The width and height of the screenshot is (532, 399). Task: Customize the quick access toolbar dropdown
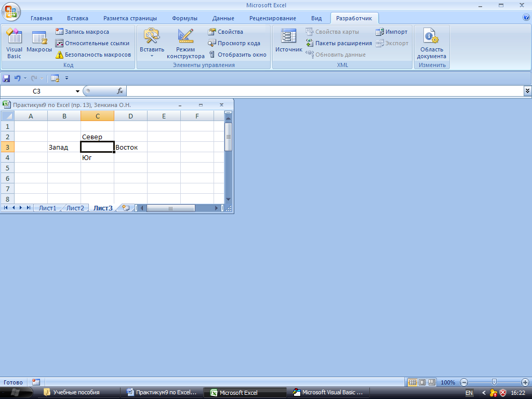click(66, 78)
